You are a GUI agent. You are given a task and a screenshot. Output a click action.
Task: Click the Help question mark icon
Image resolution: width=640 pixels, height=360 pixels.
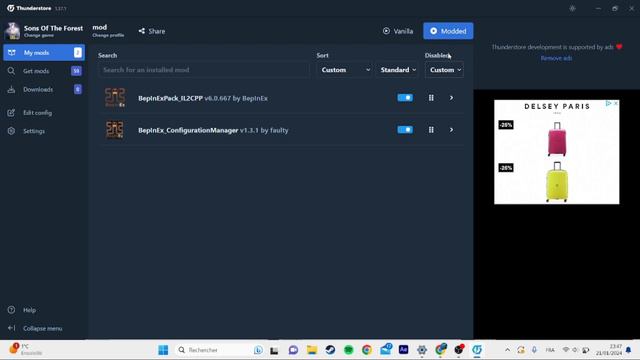point(11,310)
